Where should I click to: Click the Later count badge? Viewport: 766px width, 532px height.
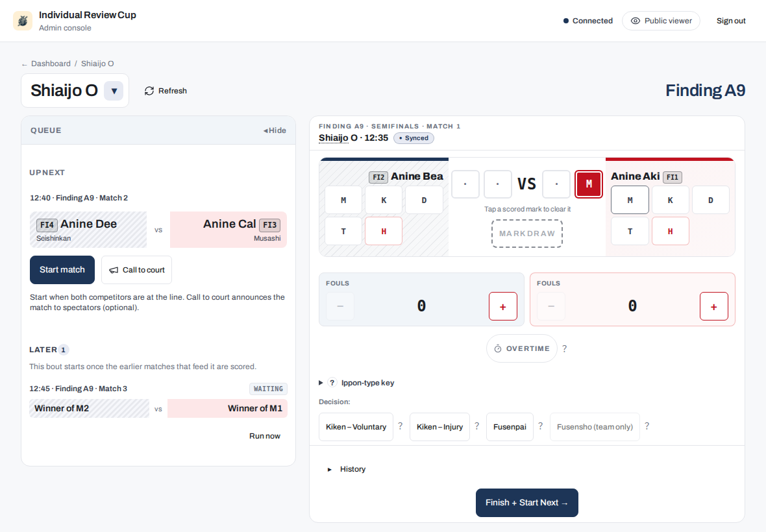(64, 350)
